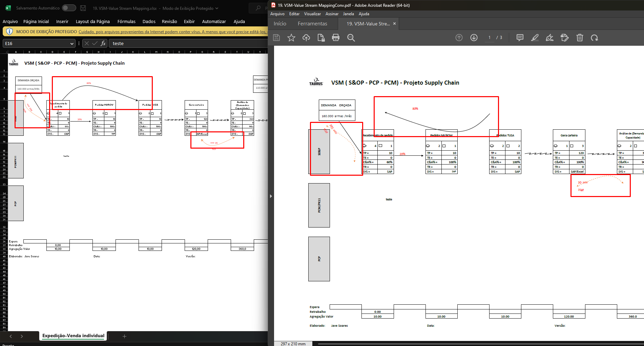The image size is (644, 346).
Task: Go to previous page up arrow
Action: pyautogui.click(x=459, y=38)
